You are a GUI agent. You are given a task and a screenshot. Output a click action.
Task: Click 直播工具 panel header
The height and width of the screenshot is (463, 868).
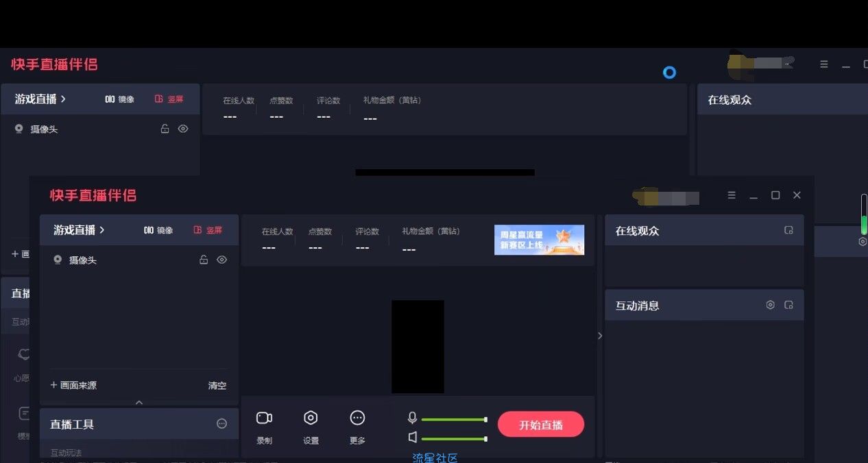coord(139,424)
